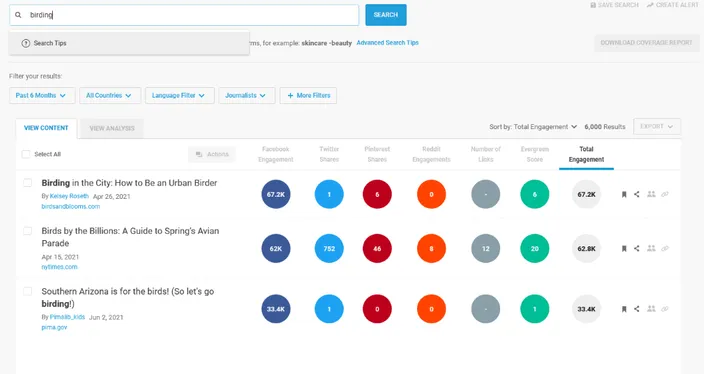Save the Southern Arizona article with the bookmark icon
704x374 pixels.
coord(624,309)
